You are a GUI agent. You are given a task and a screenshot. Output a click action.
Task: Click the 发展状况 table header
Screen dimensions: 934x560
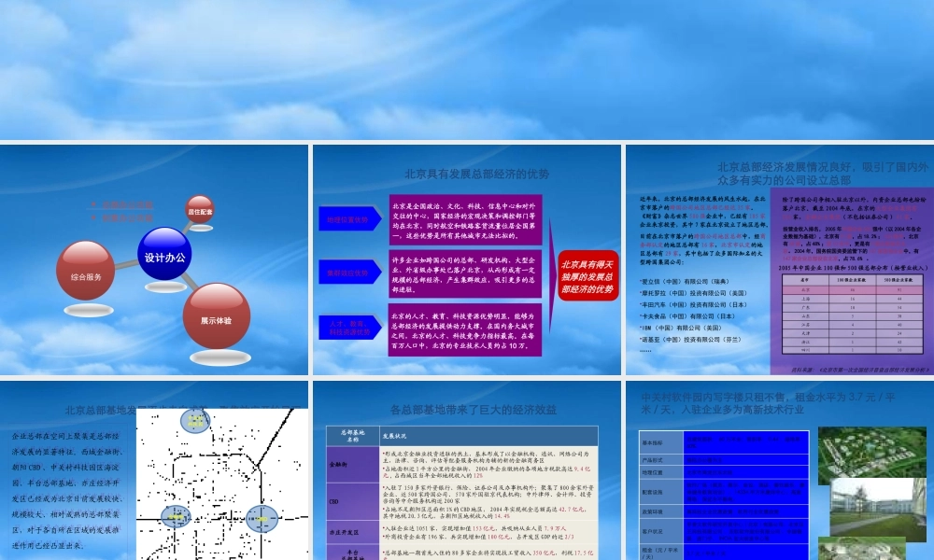488,436
